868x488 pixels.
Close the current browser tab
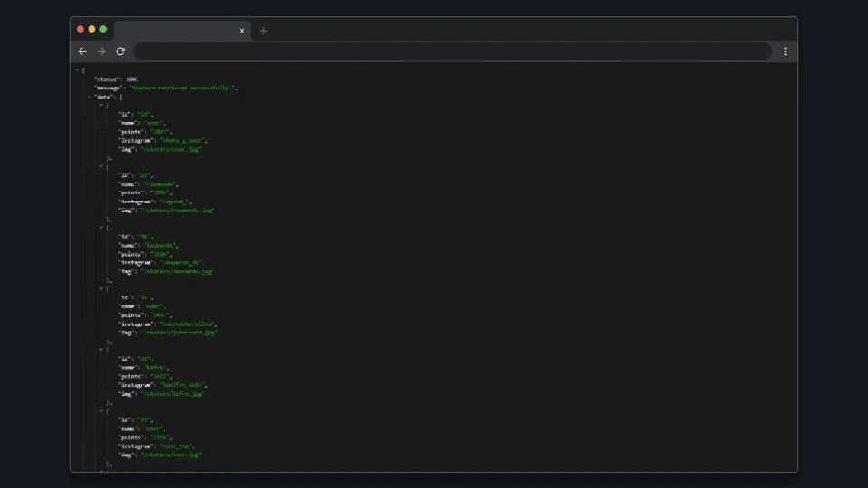coord(241,31)
